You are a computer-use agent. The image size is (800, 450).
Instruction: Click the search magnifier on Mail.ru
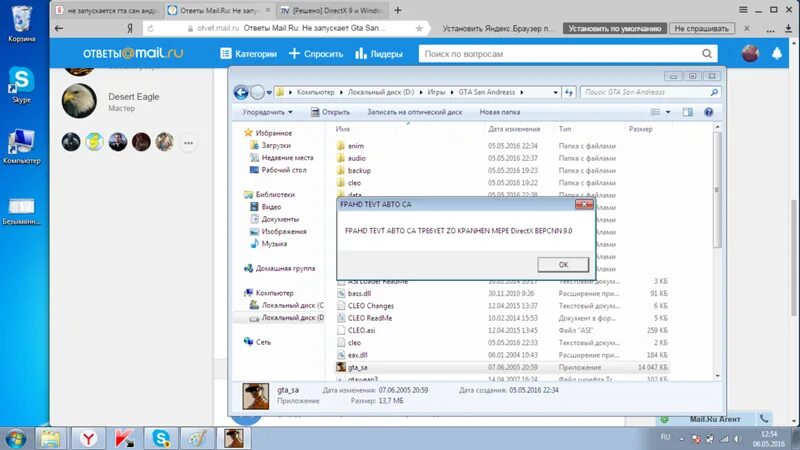click(707, 54)
